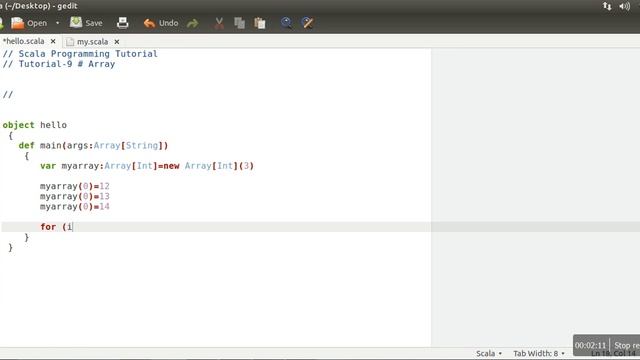The width and height of the screenshot is (640, 360).
Task: Click the 'myarray(0)=13' line
Action: click(x=75, y=196)
